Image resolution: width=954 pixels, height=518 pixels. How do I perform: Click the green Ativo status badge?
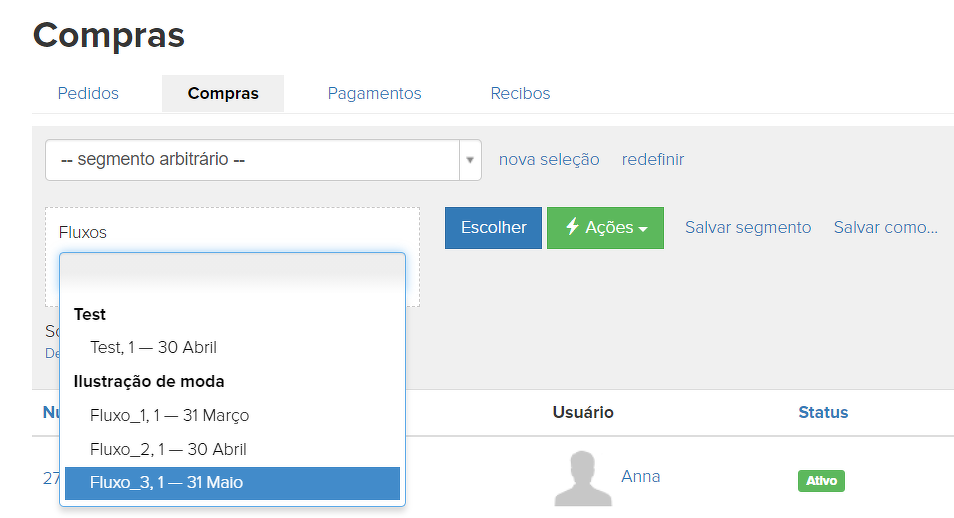821,481
